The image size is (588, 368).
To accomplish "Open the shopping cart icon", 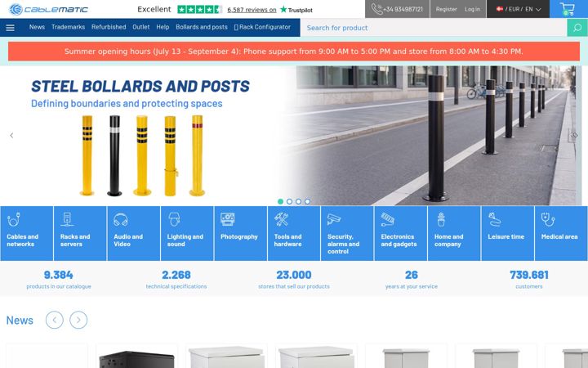I will [567, 9].
